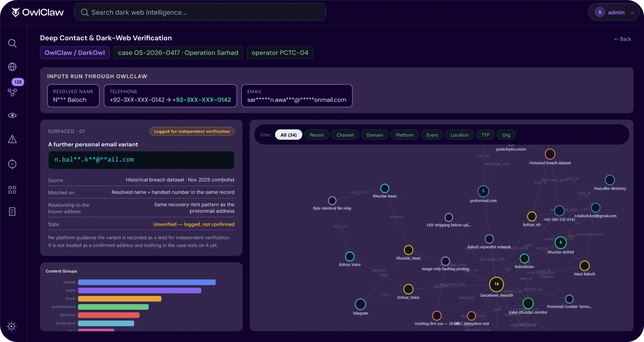Open the four-square grid icon in the sidebar
This screenshot has height=342, width=644.
pyautogui.click(x=12, y=190)
